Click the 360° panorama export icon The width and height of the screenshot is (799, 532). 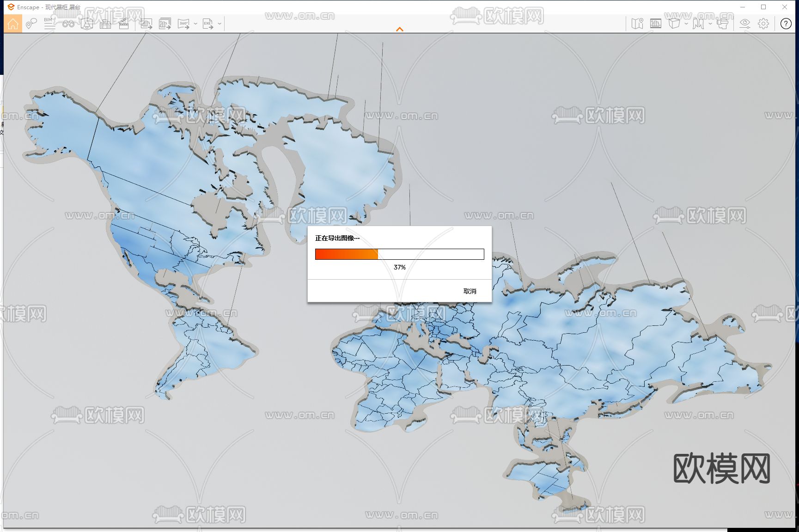tap(183, 24)
